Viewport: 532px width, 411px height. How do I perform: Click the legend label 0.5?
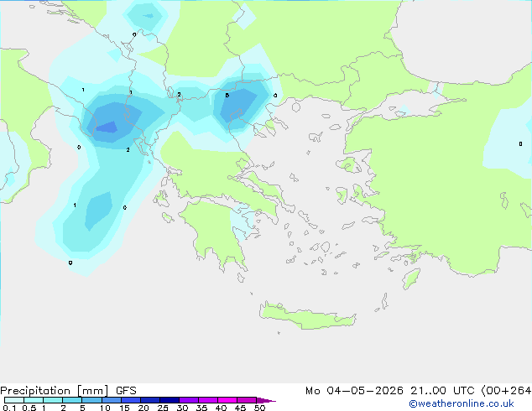point(29,408)
